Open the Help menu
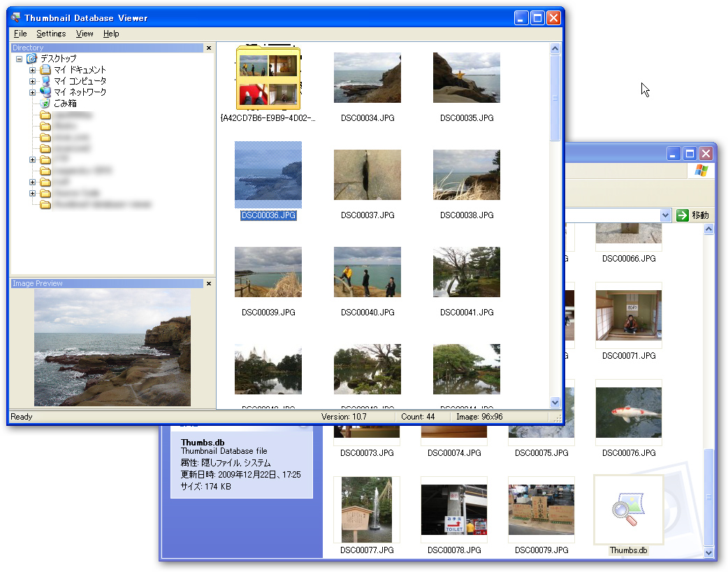The image size is (728, 572). tap(111, 34)
